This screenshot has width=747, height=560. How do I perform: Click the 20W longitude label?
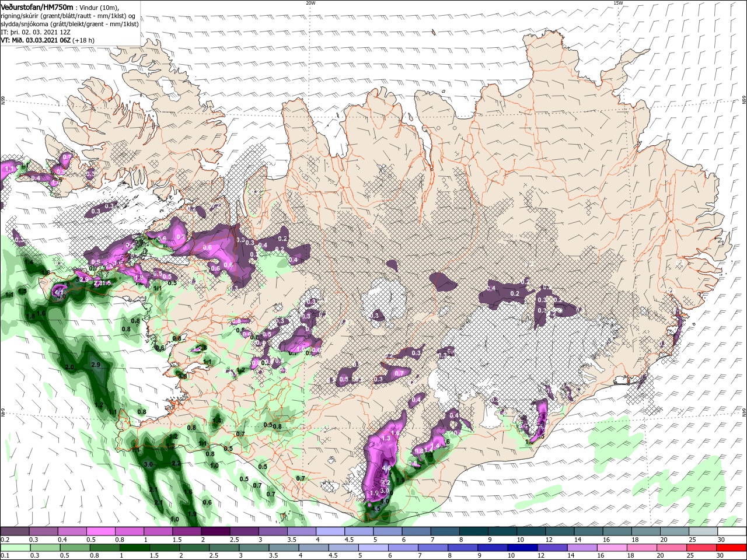[310, 3]
